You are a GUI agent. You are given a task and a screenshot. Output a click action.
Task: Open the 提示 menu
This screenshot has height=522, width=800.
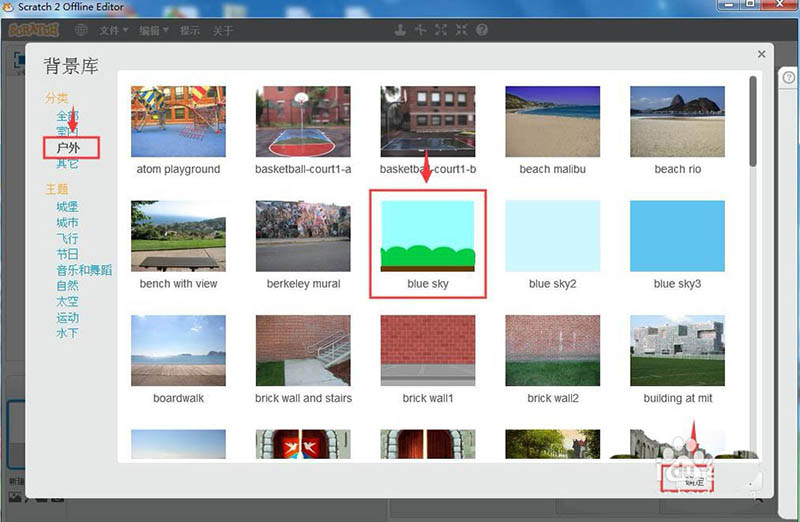pos(189,31)
